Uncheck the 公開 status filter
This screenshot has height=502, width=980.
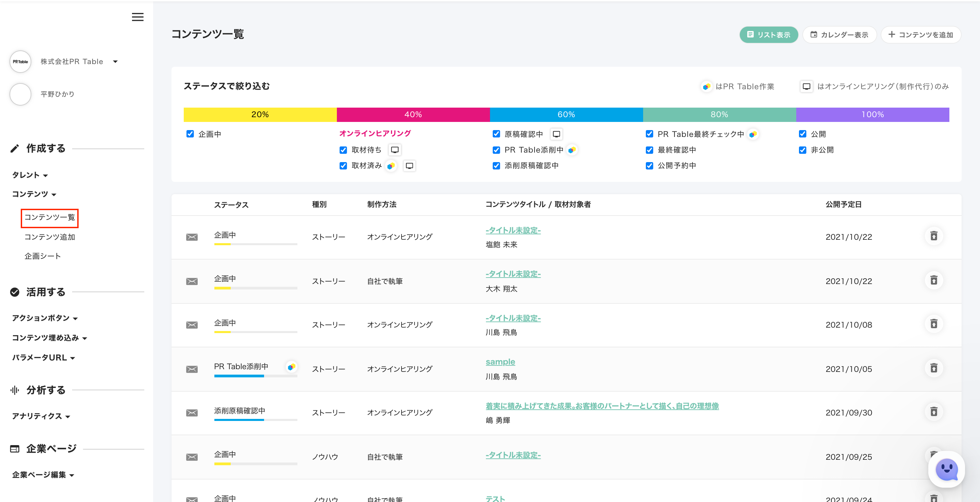coord(802,134)
